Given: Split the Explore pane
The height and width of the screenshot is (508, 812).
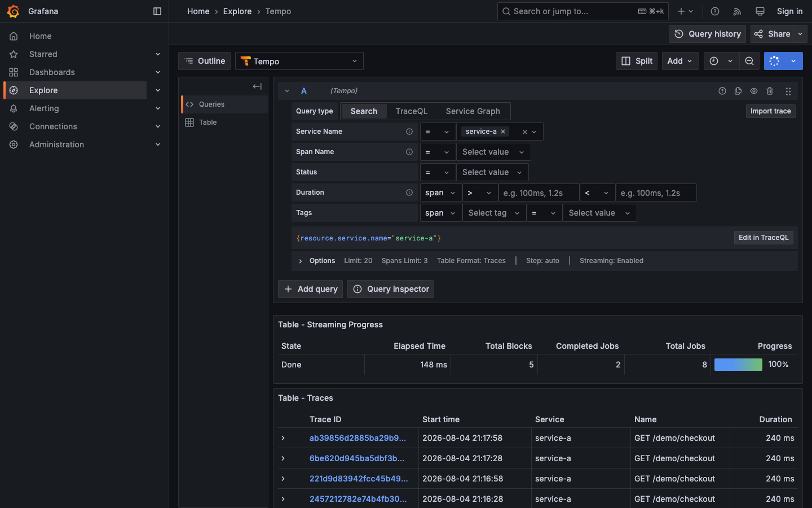Looking at the screenshot, I should coord(637,61).
